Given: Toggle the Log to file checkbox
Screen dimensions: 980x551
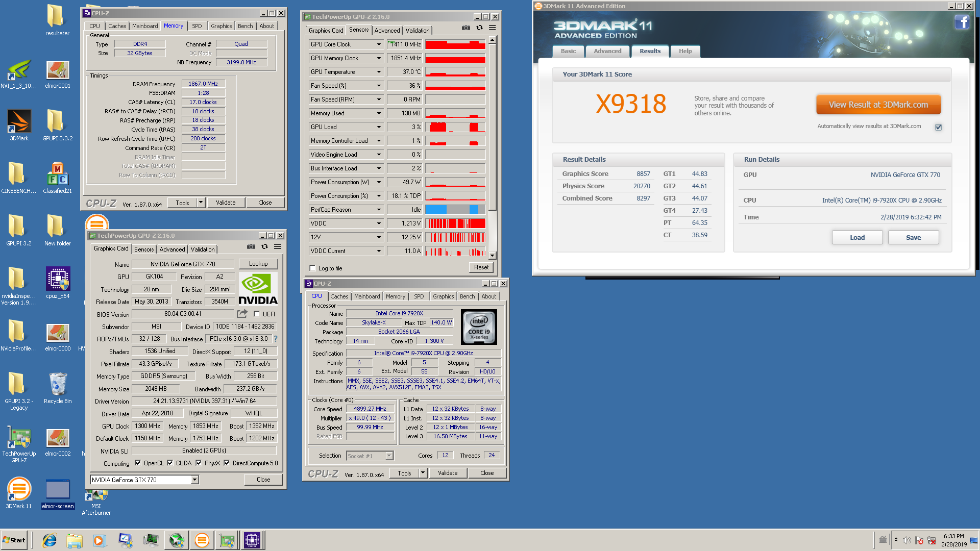Looking at the screenshot, I should point(312,268).
